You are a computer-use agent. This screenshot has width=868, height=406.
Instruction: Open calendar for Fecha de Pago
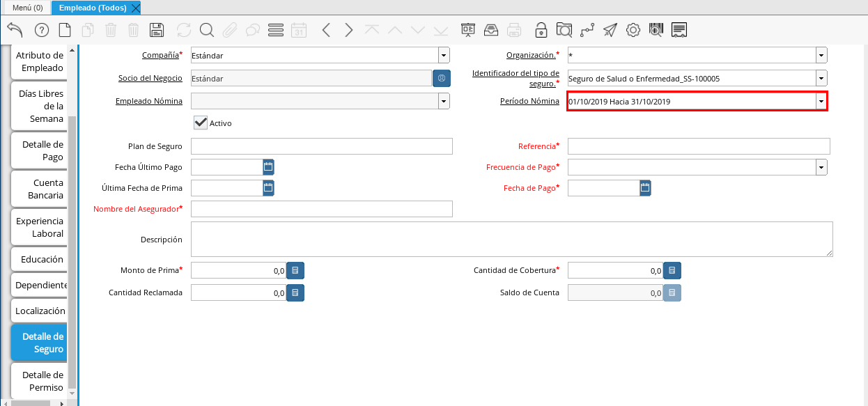coord(645,188)
